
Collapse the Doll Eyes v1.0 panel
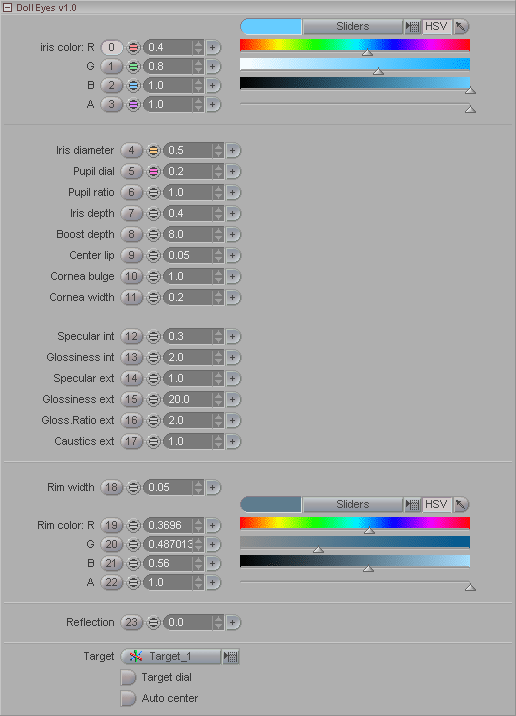tap(7, 8)
